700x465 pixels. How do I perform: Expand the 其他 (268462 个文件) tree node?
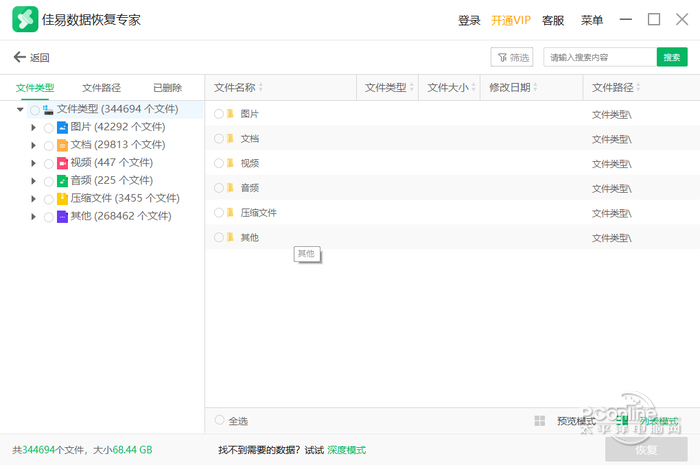[x=34, y=217]
